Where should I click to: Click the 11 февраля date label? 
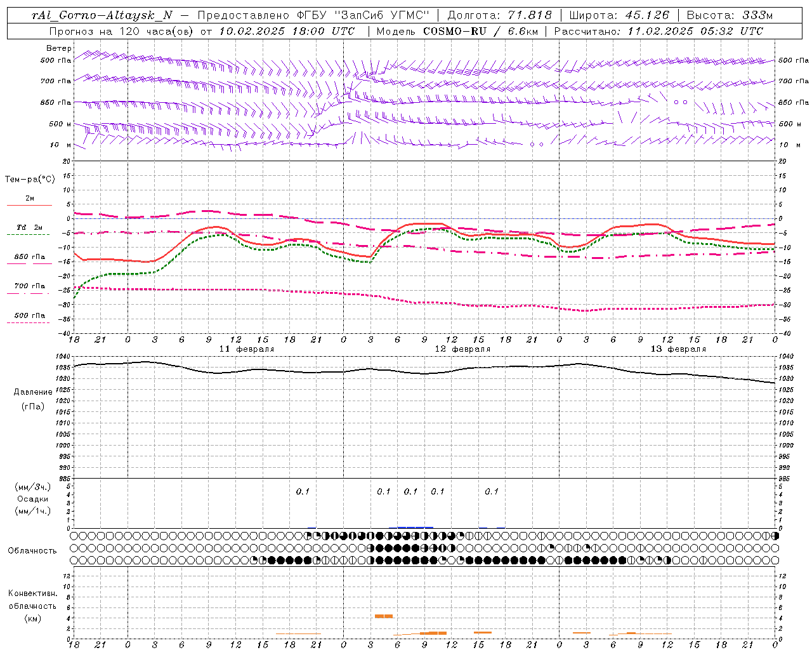(x=247, y=349)
